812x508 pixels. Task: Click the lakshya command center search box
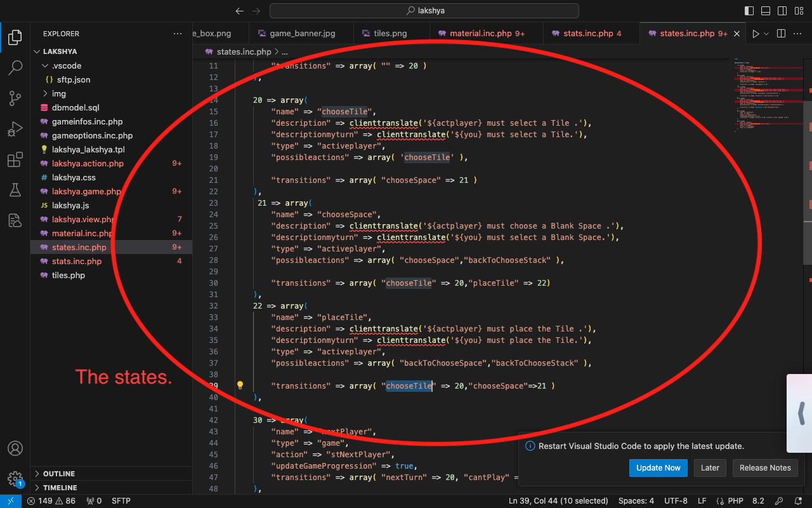coord(424,11)
